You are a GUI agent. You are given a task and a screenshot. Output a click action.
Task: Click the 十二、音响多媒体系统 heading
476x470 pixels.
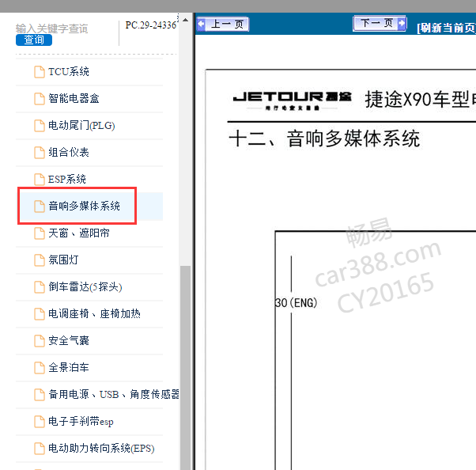[x=324, y=138]
